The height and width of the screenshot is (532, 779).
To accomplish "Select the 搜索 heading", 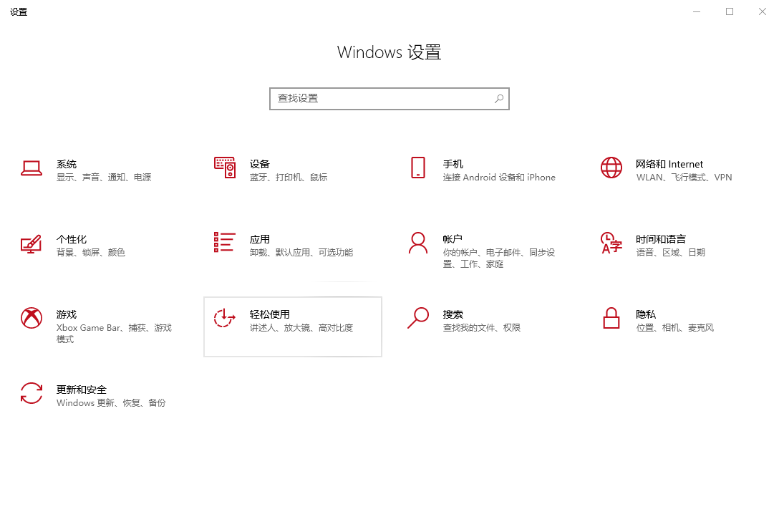I will (x=453, y=314).
